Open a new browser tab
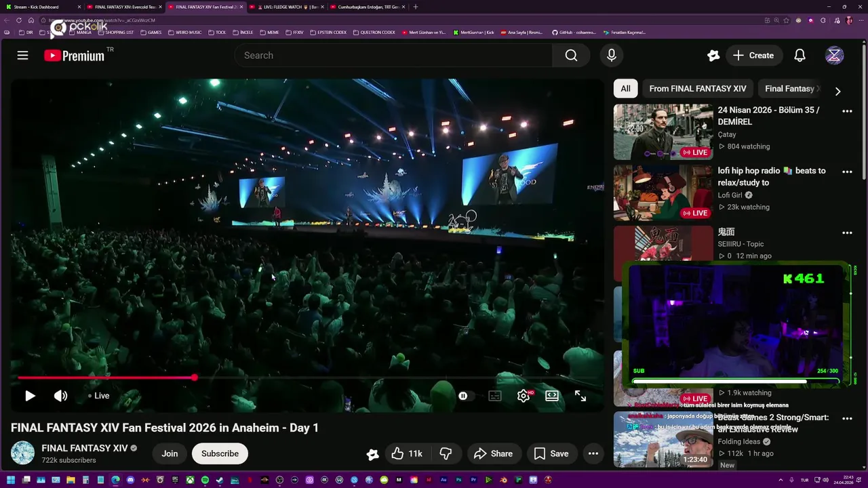Viewport: 868px width, 488px height. coord(415,7)
